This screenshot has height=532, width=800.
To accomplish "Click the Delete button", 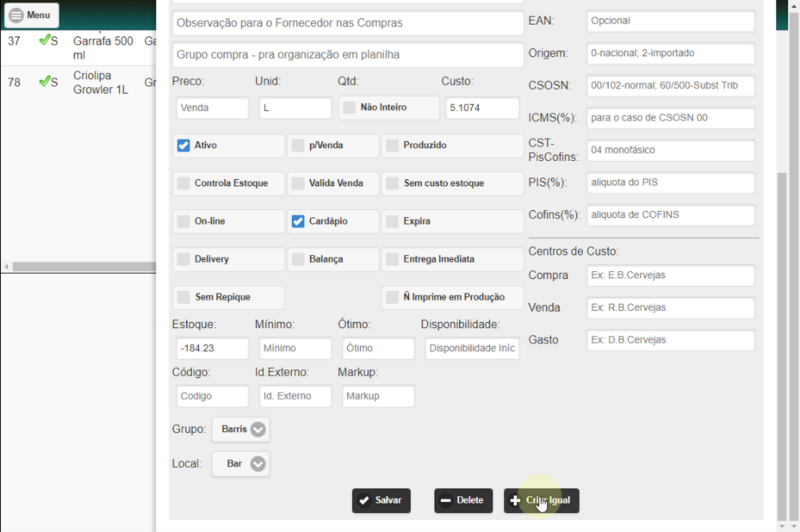I will [x=463, y=500].
